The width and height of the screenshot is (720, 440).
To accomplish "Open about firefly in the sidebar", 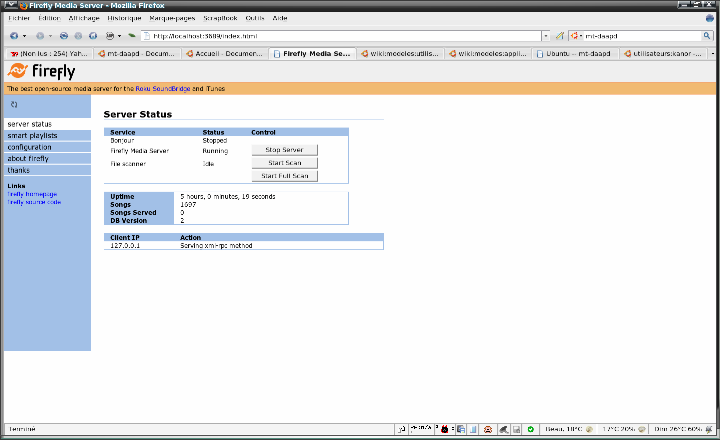I will pyautogui.click(x=47, y=158).
